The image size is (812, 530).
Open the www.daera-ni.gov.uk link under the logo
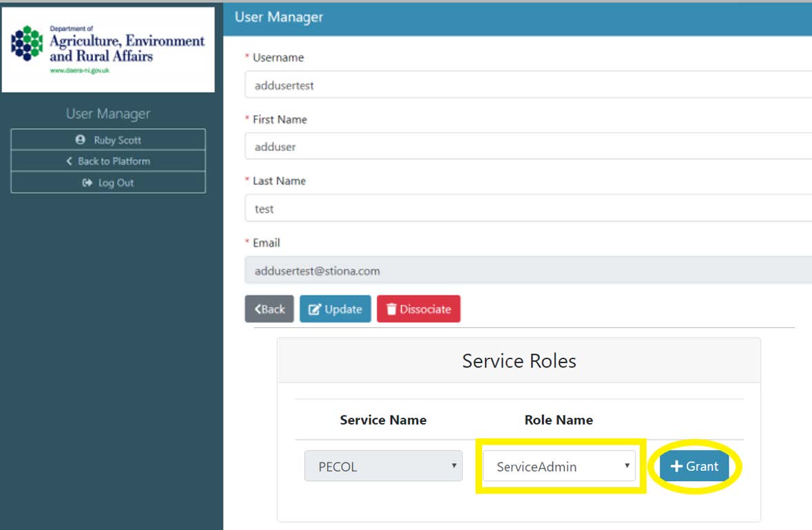point(79,71)
